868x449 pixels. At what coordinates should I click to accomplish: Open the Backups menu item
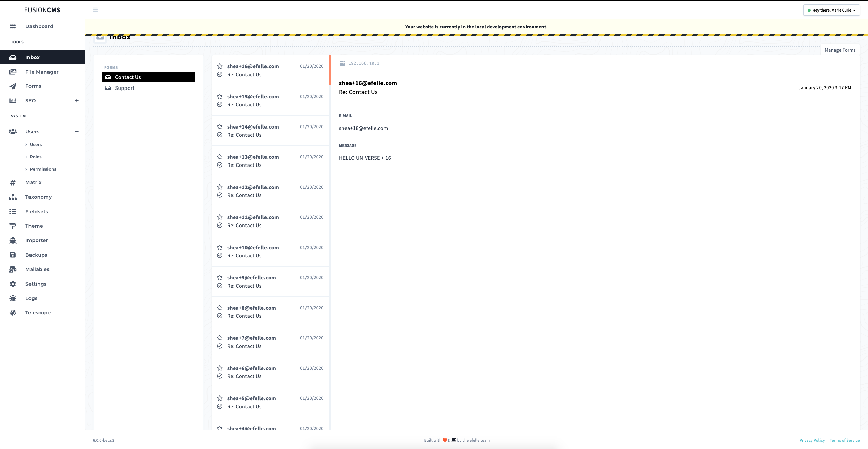(36, 255)
